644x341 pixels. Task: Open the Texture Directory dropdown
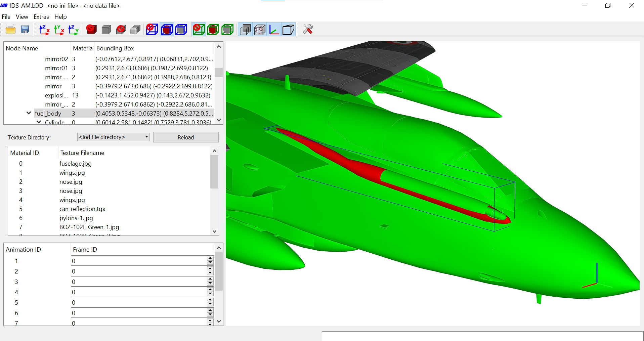pos(114,137)
